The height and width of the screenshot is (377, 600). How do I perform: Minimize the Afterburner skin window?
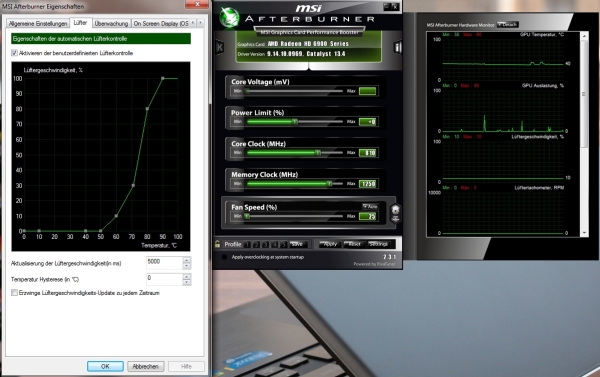pos(386,7)
